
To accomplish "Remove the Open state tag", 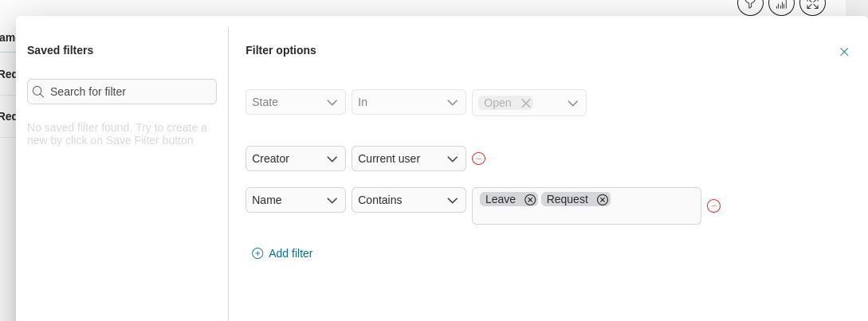I will 526,103.
